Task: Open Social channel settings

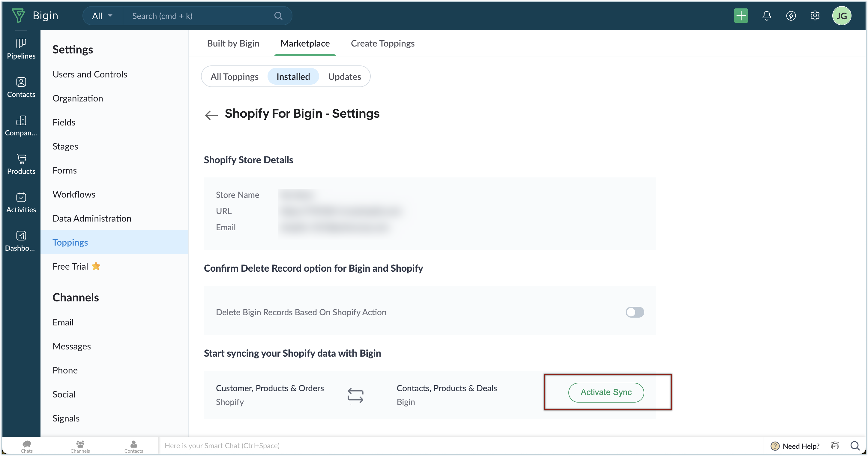Action: click(64, 394)
